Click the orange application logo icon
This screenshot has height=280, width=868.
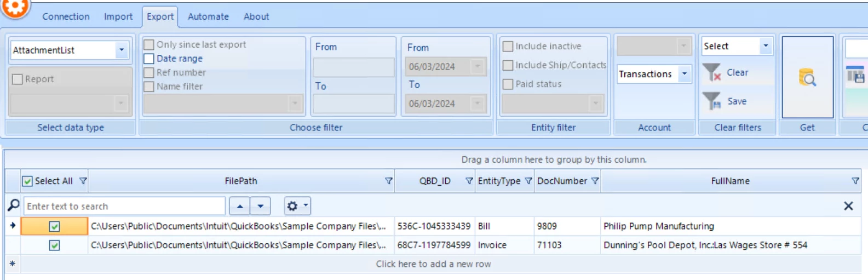click(x=15, y=8)
